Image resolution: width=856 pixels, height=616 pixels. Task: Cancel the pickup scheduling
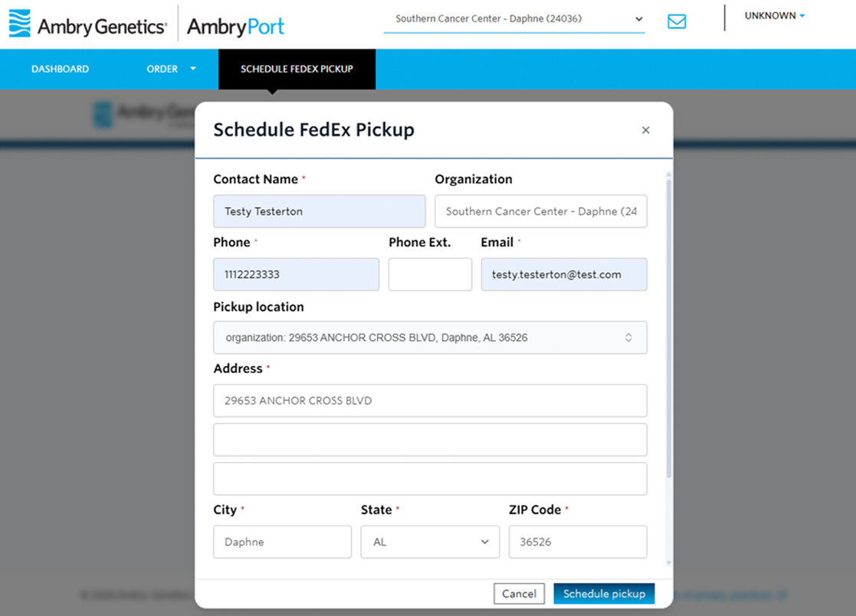(x=519, y=594)
